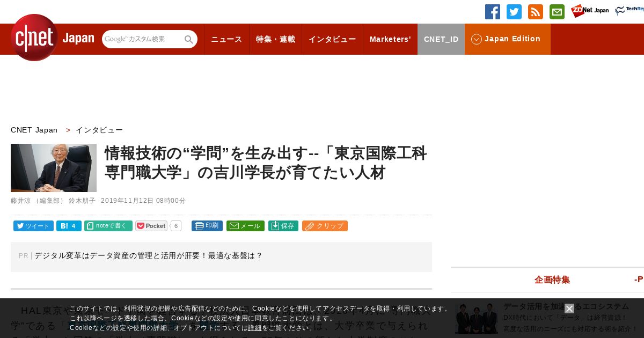Click the ツイート share button
This screenshot has height=338, width=644.
click(x=33, y=226)
